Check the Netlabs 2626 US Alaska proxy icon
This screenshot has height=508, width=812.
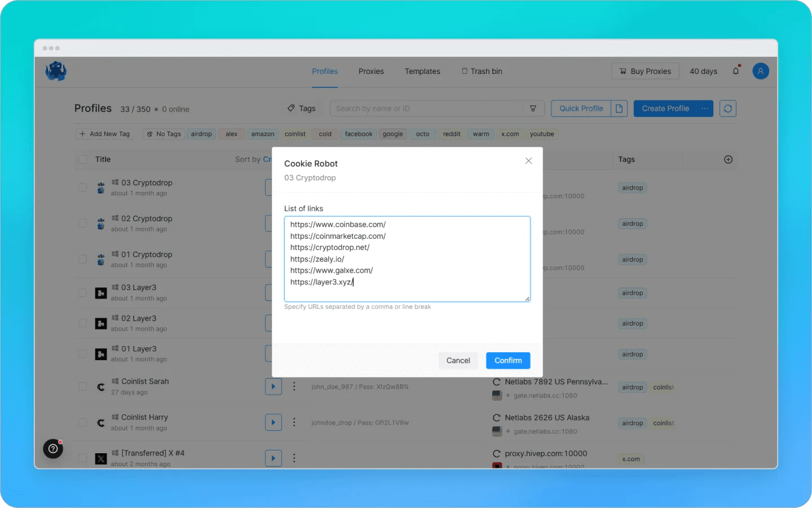pos(497,418)
